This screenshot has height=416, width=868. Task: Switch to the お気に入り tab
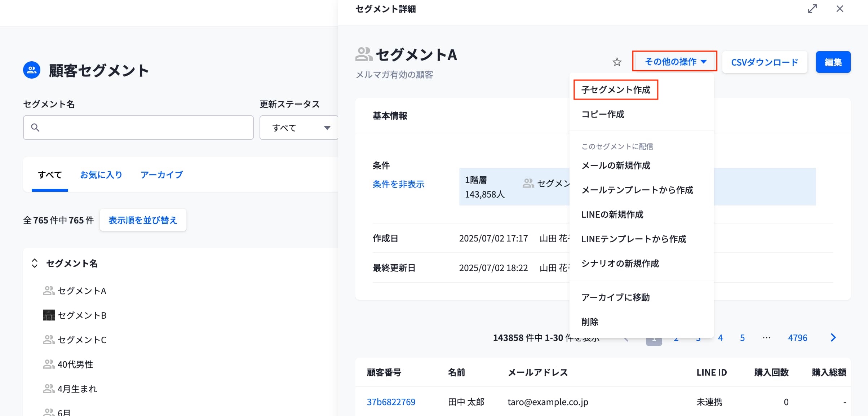point(101,175)
